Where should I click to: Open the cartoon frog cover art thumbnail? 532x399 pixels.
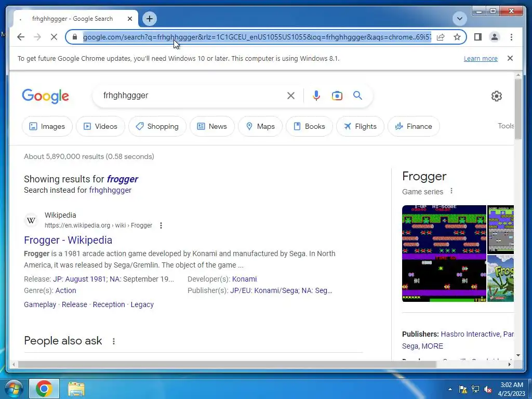pos(500,278)
